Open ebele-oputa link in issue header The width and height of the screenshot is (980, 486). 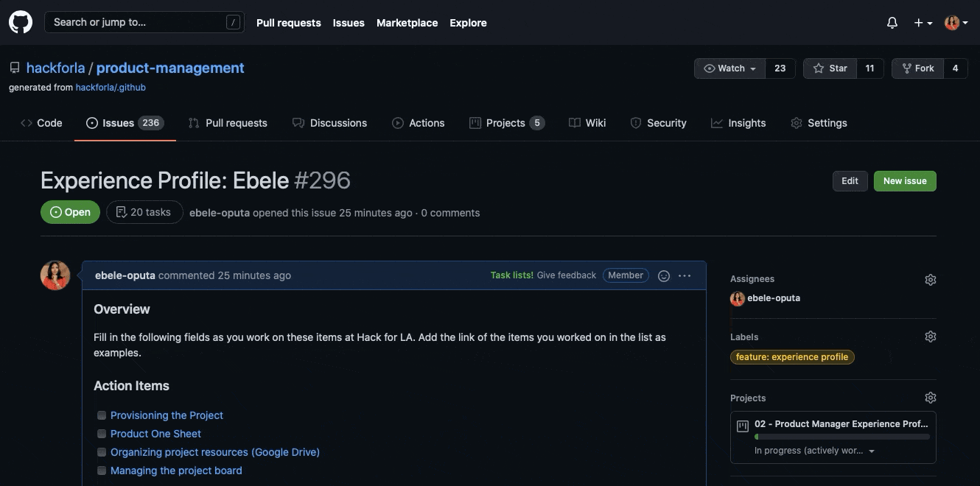point(220,213)
